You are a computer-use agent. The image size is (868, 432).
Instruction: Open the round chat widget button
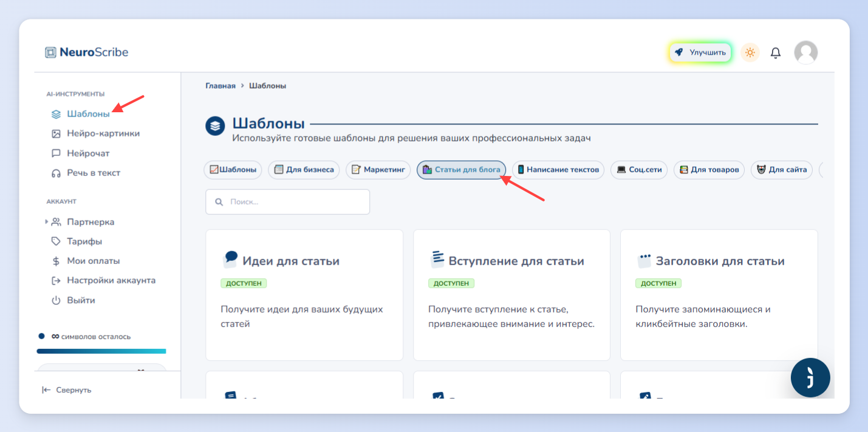pos(810,378)
